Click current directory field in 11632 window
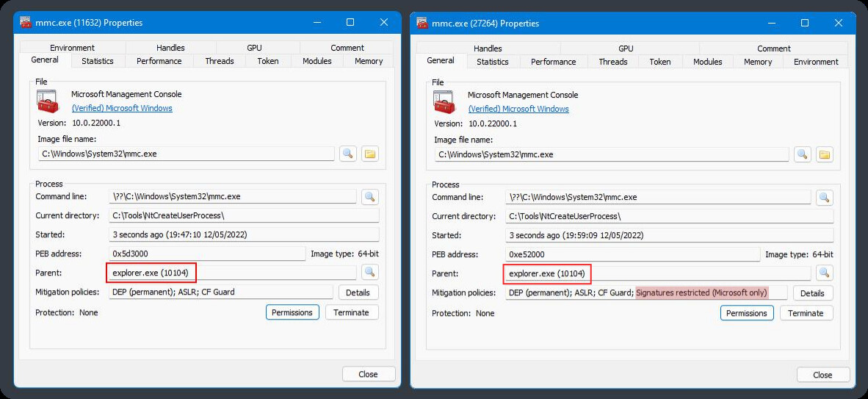The image size is (868, 399). pyautogui.click(x=244, y=215)
